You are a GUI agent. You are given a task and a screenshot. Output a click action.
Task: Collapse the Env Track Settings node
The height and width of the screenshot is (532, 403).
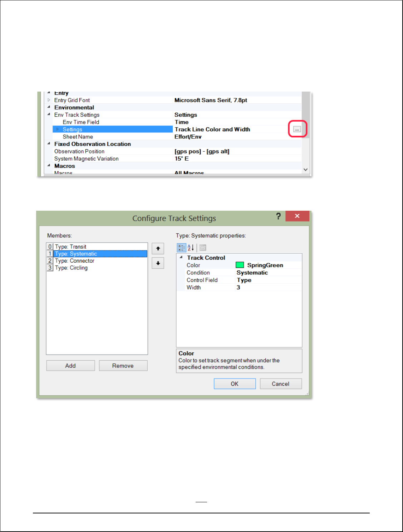[x=49, y=114]
